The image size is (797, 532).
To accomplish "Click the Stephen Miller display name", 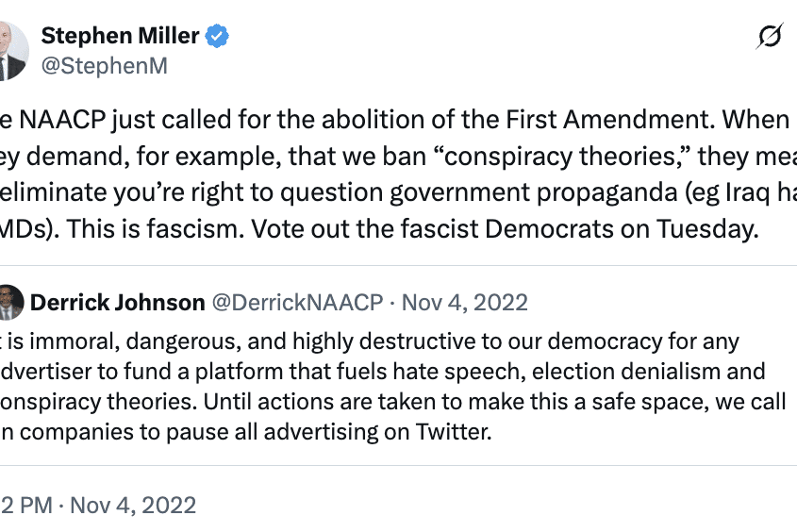I will point(120,37).
